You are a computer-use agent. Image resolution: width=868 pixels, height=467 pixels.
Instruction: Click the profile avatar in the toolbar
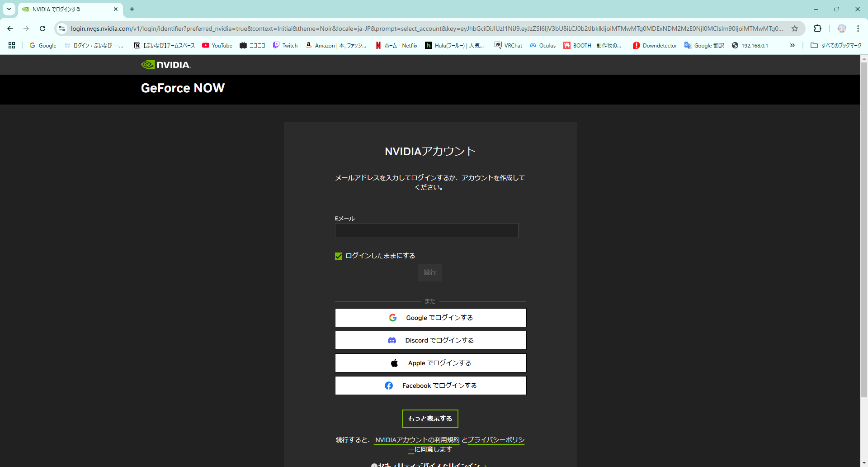coord(841,28)
